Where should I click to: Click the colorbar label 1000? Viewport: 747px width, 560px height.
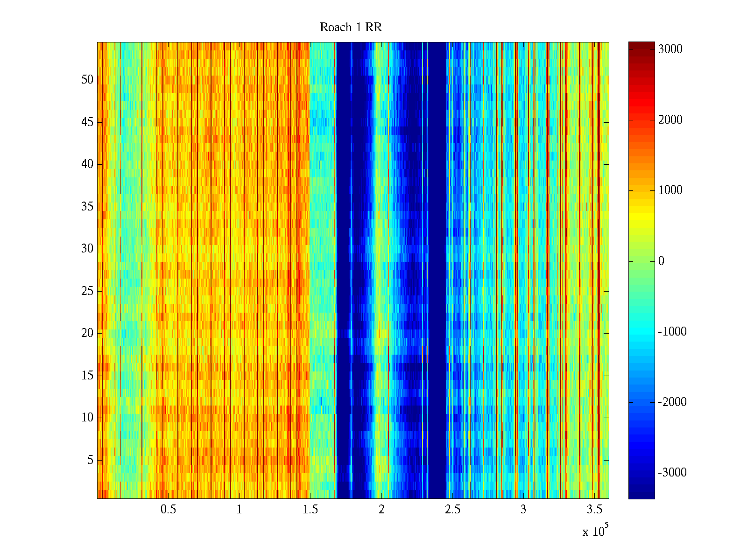click(x=670, y=190)
